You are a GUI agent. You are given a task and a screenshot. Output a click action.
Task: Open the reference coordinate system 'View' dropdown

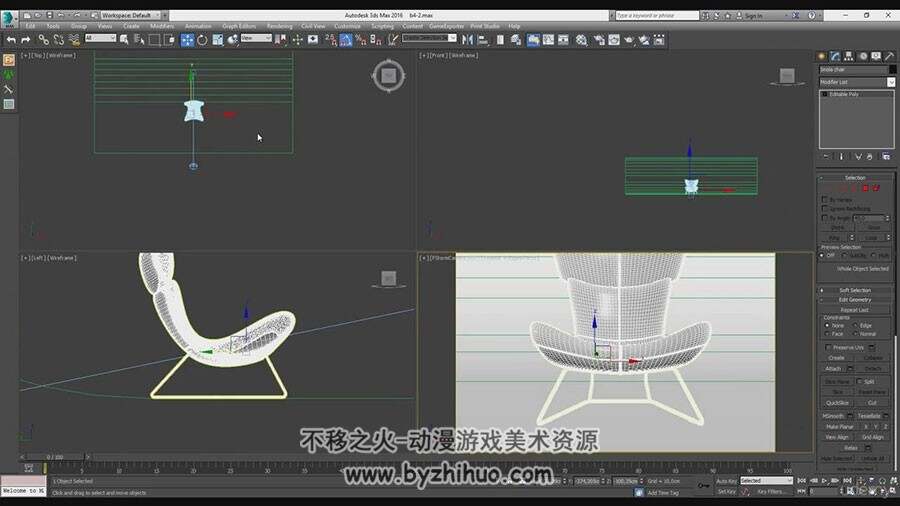click(256, 38)
